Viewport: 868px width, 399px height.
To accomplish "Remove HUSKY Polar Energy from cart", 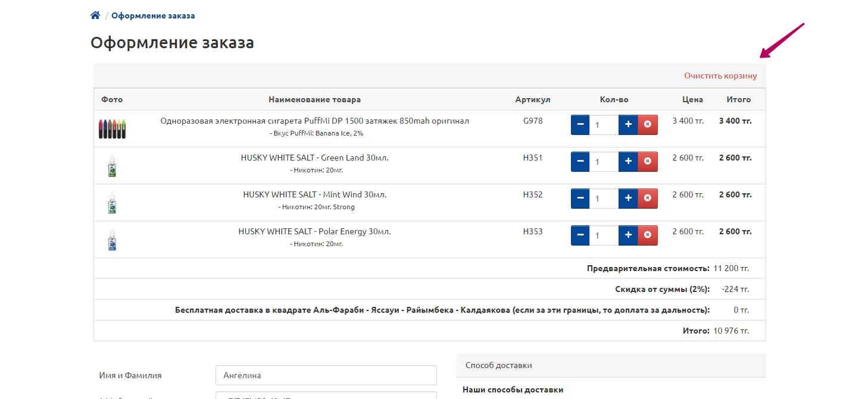I will pos(648,235).
